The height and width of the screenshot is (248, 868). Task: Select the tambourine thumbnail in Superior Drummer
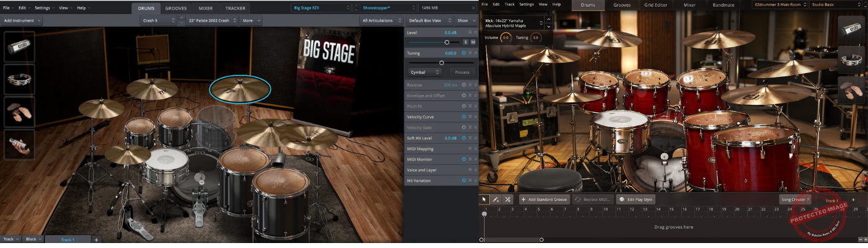(x=19, y=79)
